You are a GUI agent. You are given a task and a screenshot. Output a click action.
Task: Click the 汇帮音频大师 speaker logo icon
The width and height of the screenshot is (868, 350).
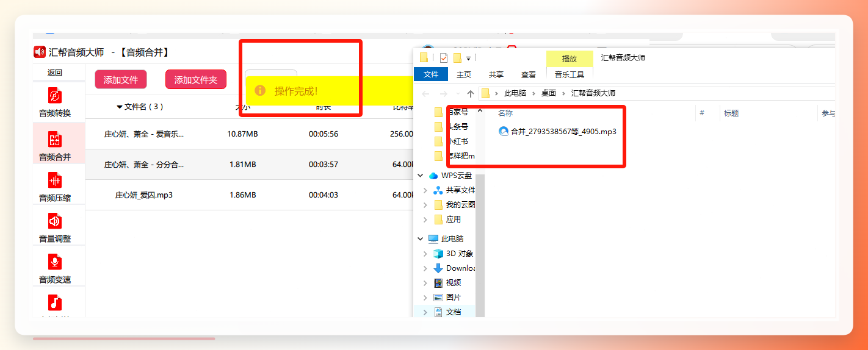[x=40, y=52]
